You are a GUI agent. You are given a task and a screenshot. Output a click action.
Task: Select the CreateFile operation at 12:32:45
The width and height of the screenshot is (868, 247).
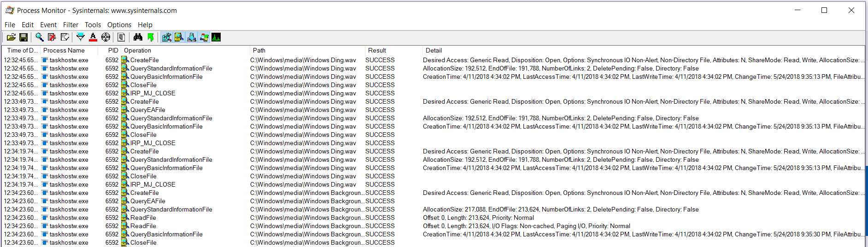tap(144, 60)
